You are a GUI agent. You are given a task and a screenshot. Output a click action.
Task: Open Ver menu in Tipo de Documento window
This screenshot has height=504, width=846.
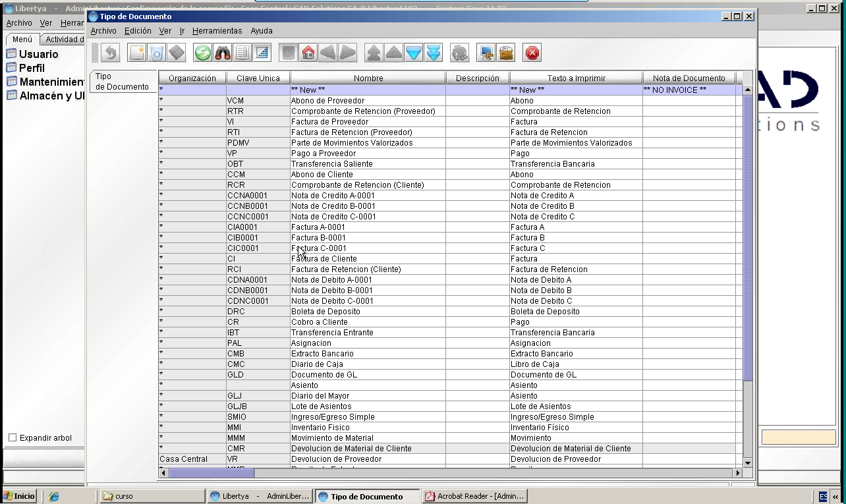[x=165, y=31]
